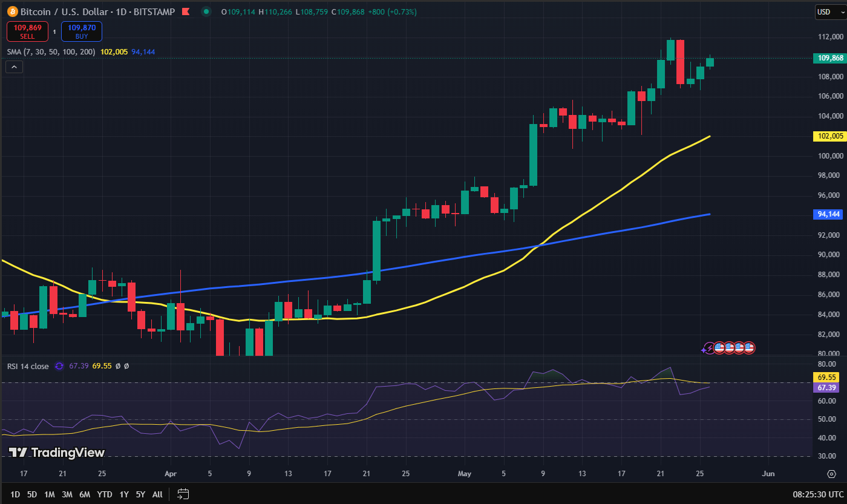Collapse the indicator legend arrow button
This screenshot has width=847, height=504.
point(15,67)
